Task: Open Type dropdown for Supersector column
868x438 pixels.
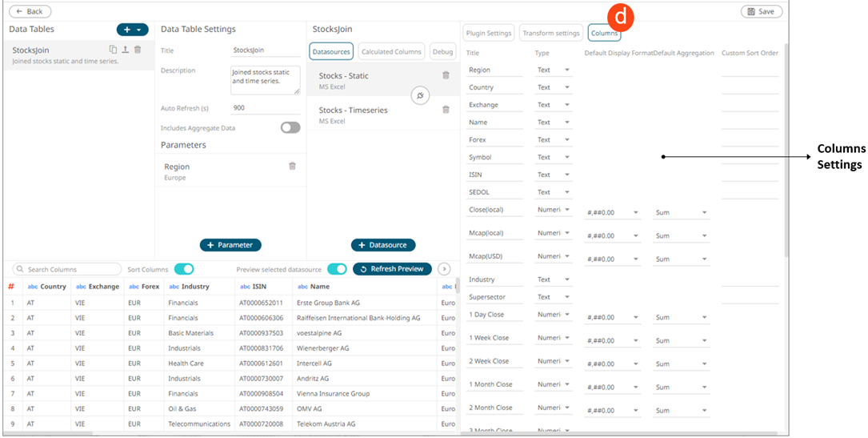Action: [553, 297]
